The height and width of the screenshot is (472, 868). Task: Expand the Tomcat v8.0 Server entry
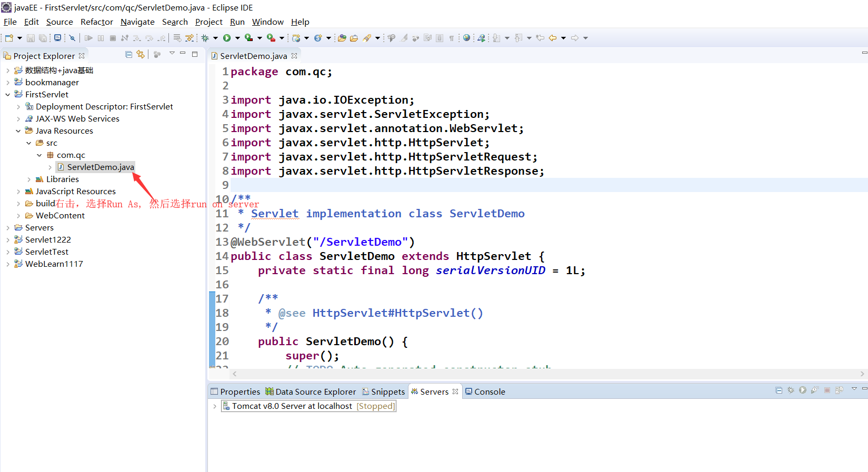[x=215, y=406]
